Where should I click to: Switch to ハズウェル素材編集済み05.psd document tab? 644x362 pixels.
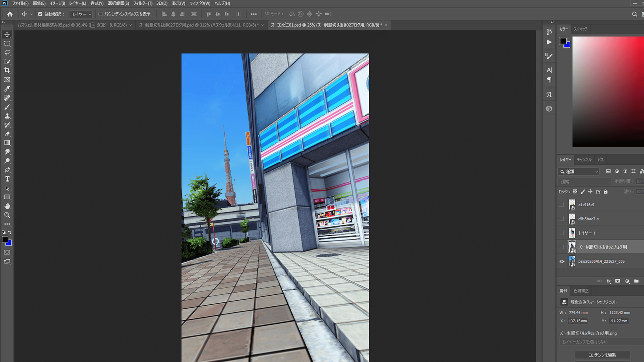click(73, 25)
